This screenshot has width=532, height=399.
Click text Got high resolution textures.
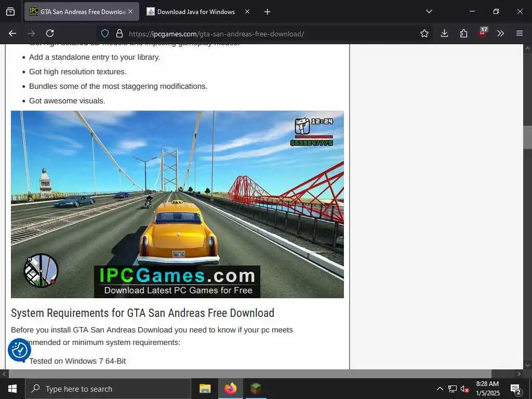pos(78,72)
